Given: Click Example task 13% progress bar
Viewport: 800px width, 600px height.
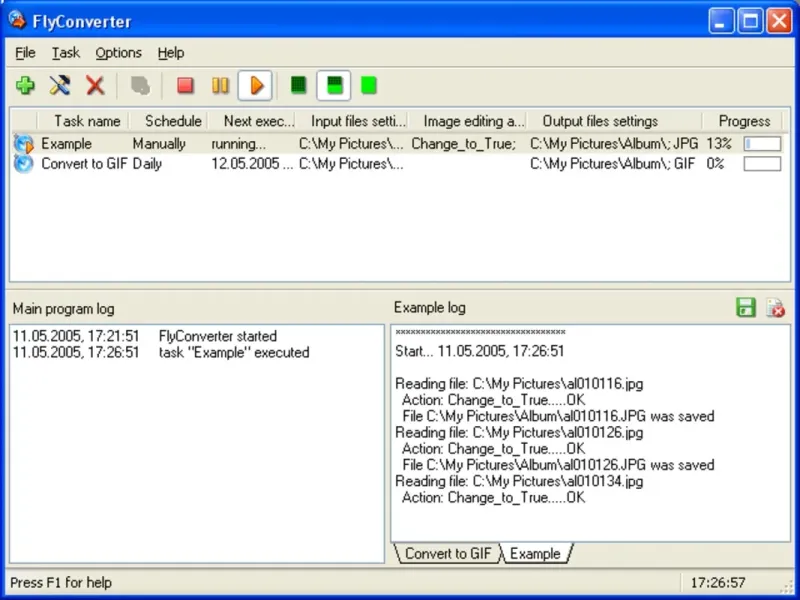Looking at the screenshot, I should tap(762, 144).
